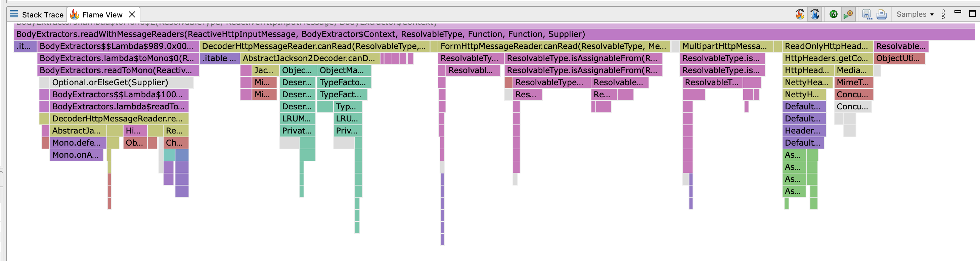The height and width of the screenshot is (261, 980).
Task: Click the Res... frame
Action: tap(527, 95)
